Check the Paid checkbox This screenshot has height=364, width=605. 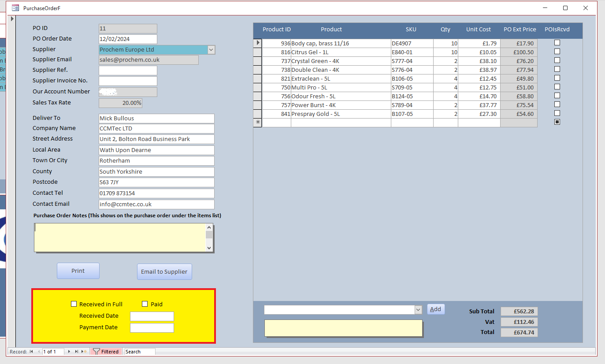click(145, 304)
